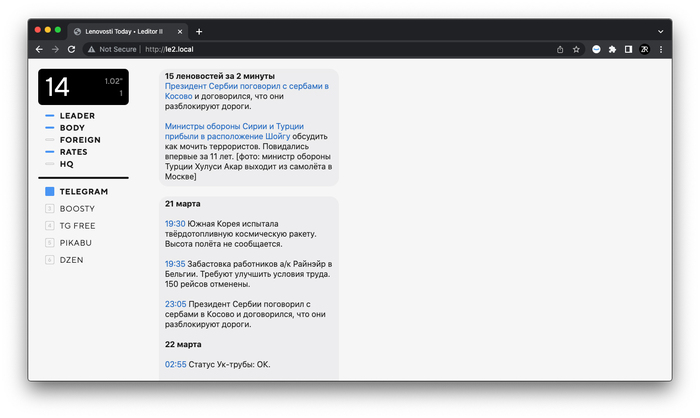Select the TELEGRAM channel item

coord(82,191)
